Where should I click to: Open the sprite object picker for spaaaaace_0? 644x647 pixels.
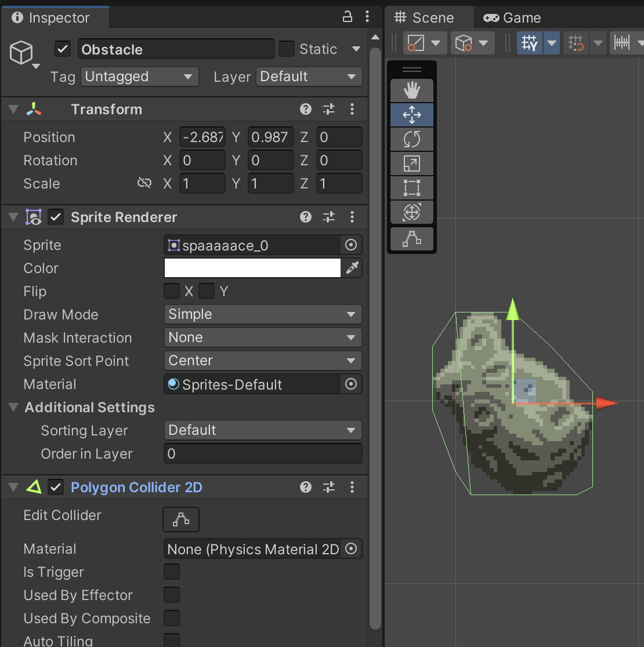click(x=350, y=245)
